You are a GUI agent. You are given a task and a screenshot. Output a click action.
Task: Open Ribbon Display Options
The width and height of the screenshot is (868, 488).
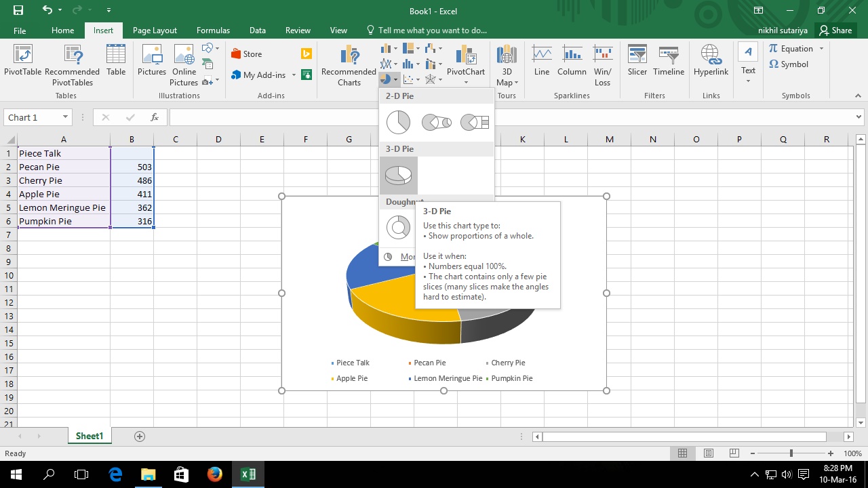[x=759, y=10]
